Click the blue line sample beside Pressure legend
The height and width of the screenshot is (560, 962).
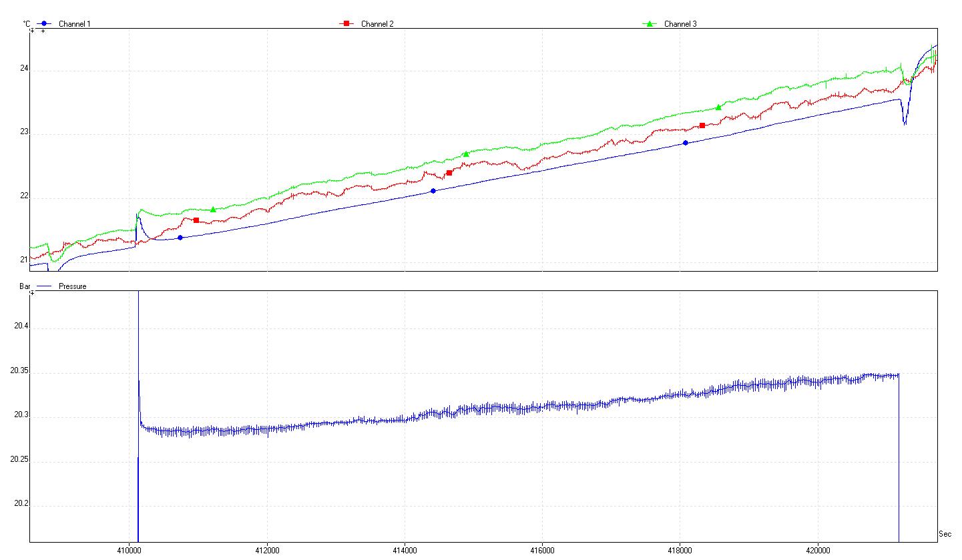(44, 286)
